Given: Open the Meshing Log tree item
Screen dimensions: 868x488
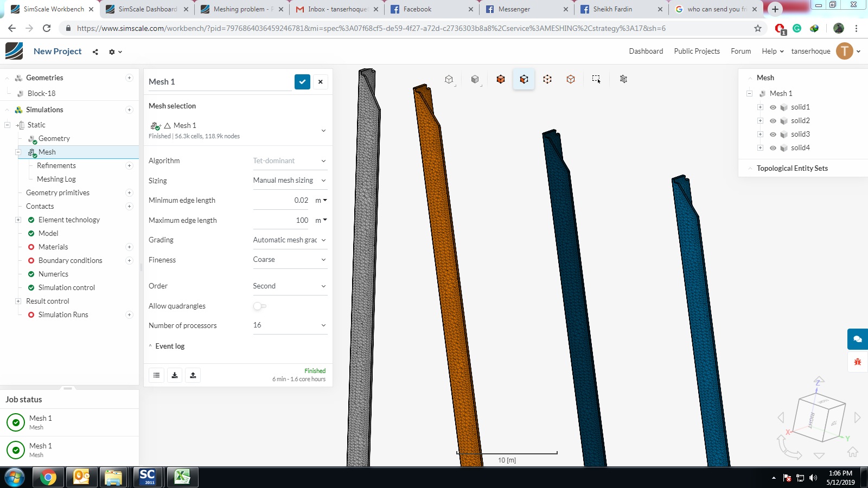Looking at the screenshot, I should (x=56, y=179).
